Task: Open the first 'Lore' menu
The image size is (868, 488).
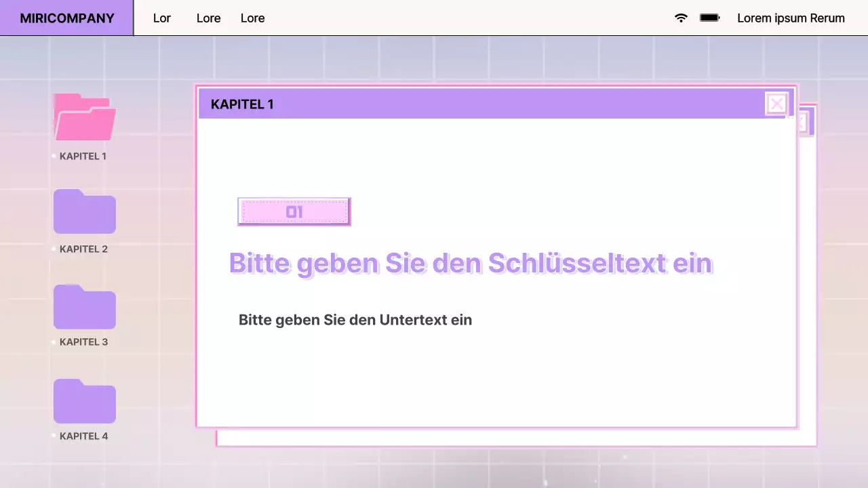Action: point(208,18)
